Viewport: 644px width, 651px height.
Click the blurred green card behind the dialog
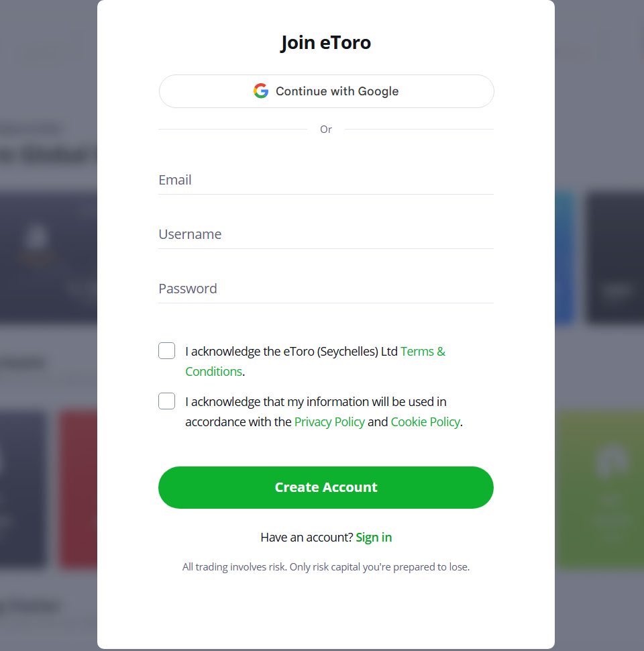[604, 489]
